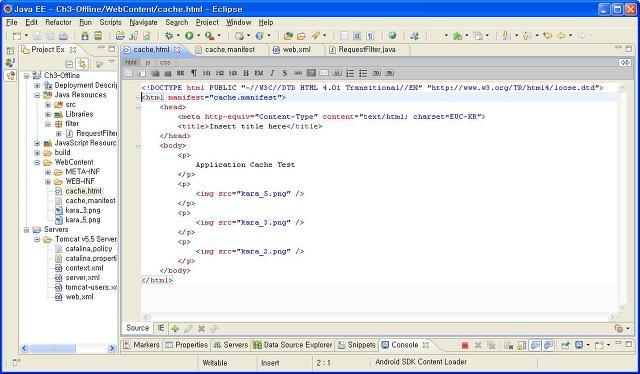Go to last edit location icon
Viewport: 640px width, 374px height.
(548, 36)
